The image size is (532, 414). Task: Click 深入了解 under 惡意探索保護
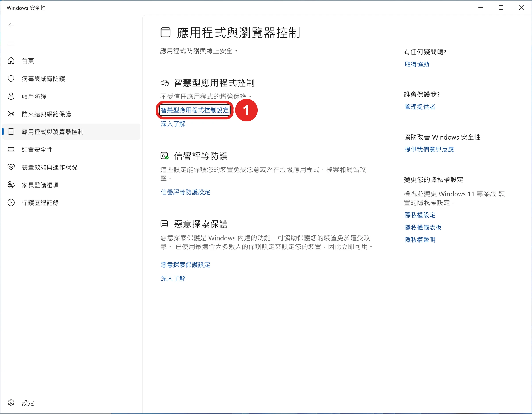tap(173, 279)
